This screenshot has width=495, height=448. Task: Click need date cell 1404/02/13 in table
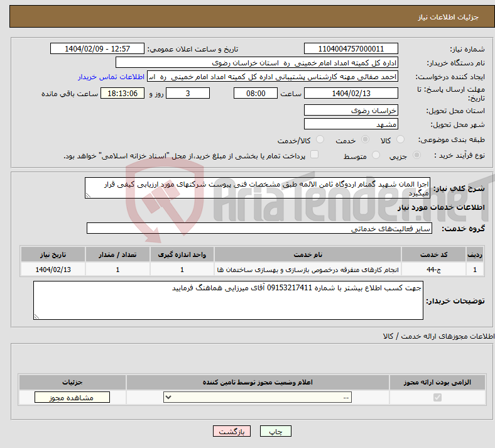click(53, 270)
